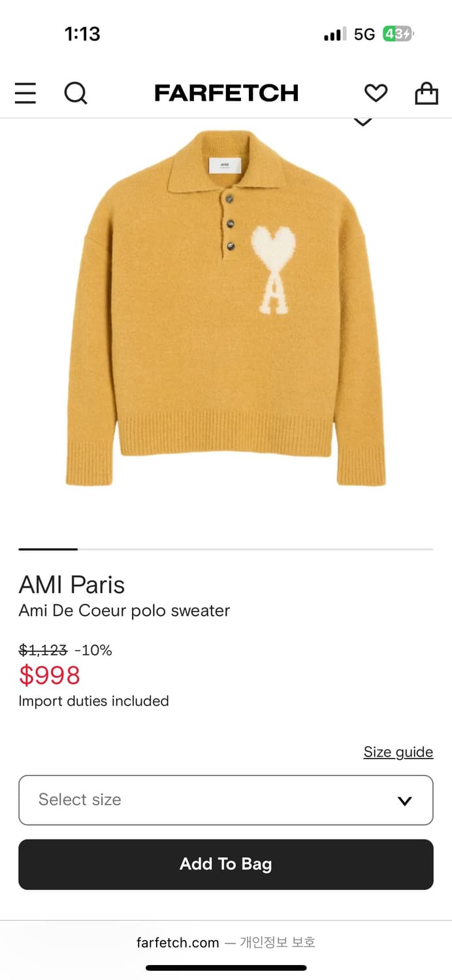
Task: Open the Size guide link
Action: coord(398,752)
